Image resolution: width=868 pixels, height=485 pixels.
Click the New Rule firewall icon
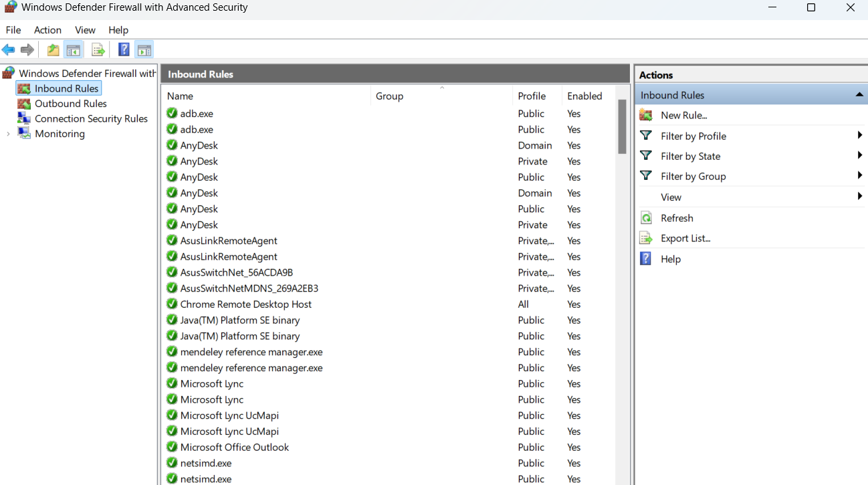click(x=645, y=114)
